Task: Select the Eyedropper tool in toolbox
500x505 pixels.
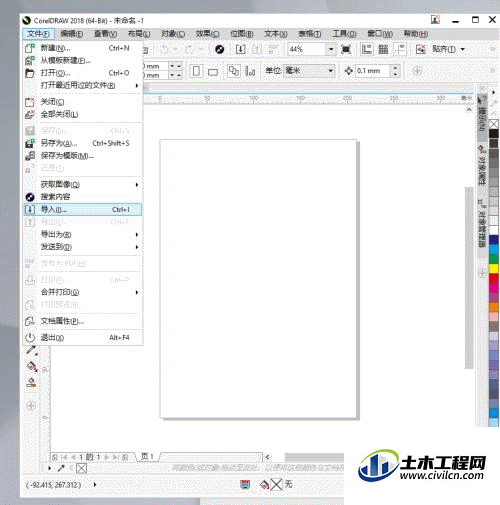Action: pyautogui.click(x=32, y=350)
